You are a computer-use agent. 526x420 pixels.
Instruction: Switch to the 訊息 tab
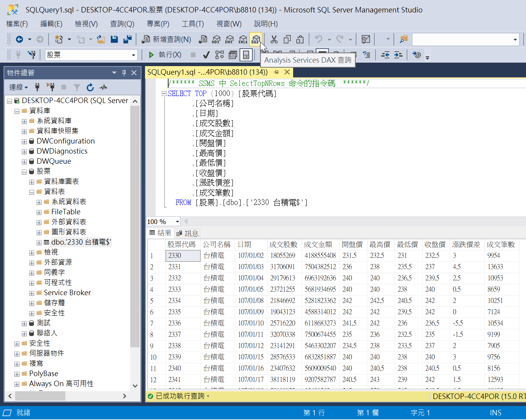[187, 233]
